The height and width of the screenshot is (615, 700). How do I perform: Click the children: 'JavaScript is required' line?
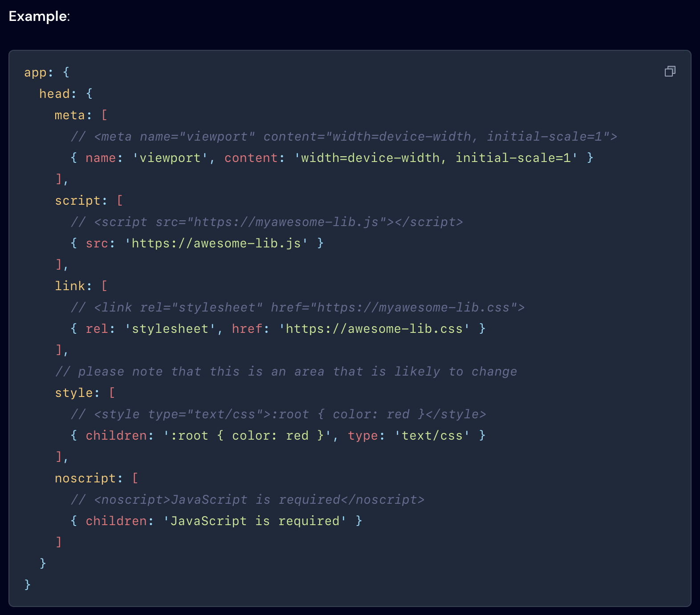tap(216, 521)
